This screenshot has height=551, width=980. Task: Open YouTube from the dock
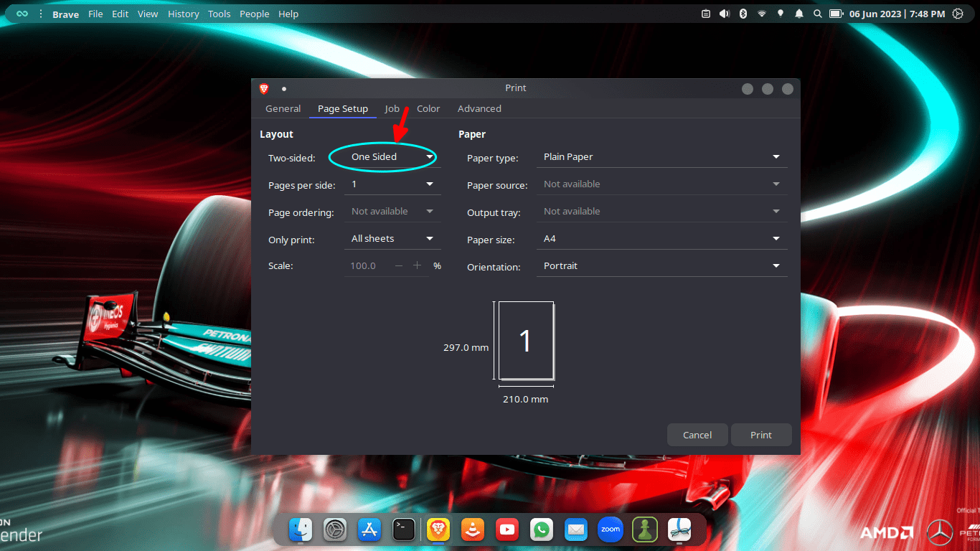click(x=507, y=529)
